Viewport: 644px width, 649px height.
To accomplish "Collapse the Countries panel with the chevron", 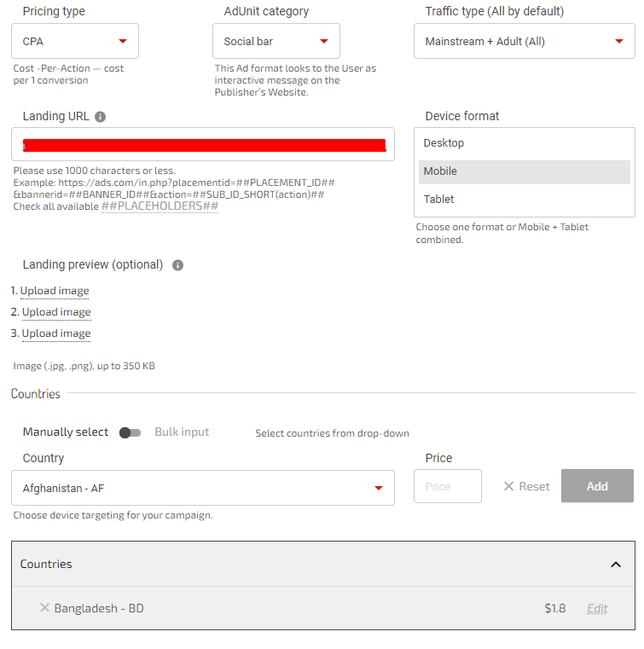I will pos(616,565).
